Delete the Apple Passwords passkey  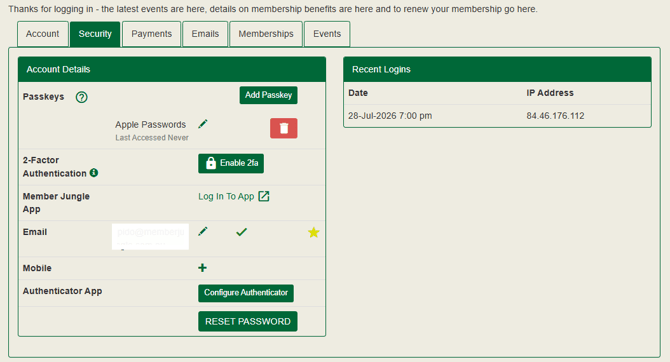[283, 128]
